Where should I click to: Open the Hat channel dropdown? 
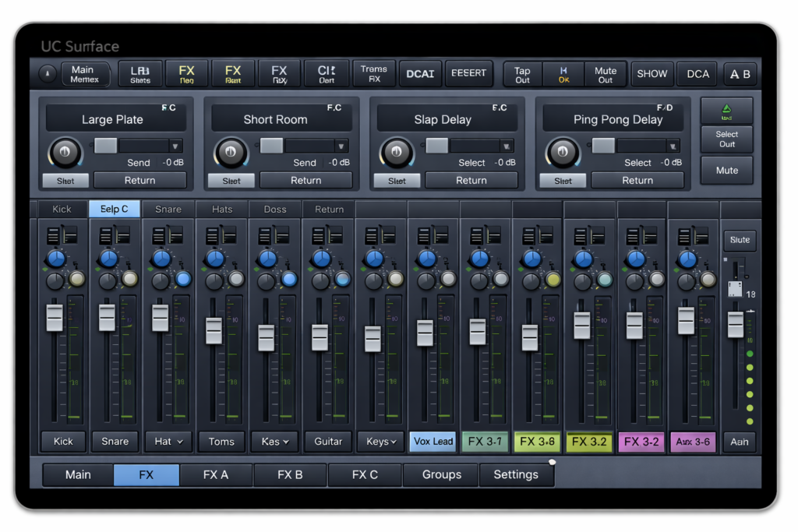[x=168, y=442]
